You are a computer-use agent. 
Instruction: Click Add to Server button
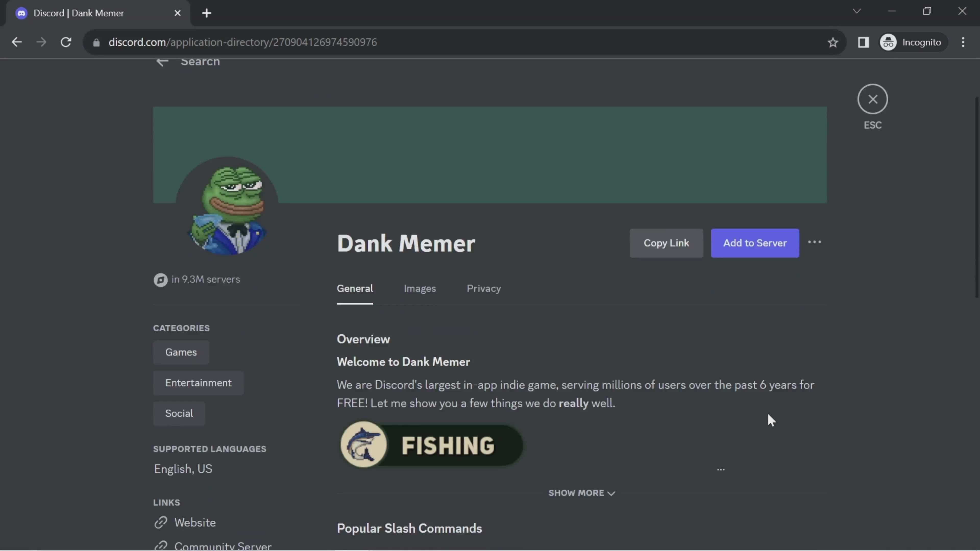pos(754,243)
